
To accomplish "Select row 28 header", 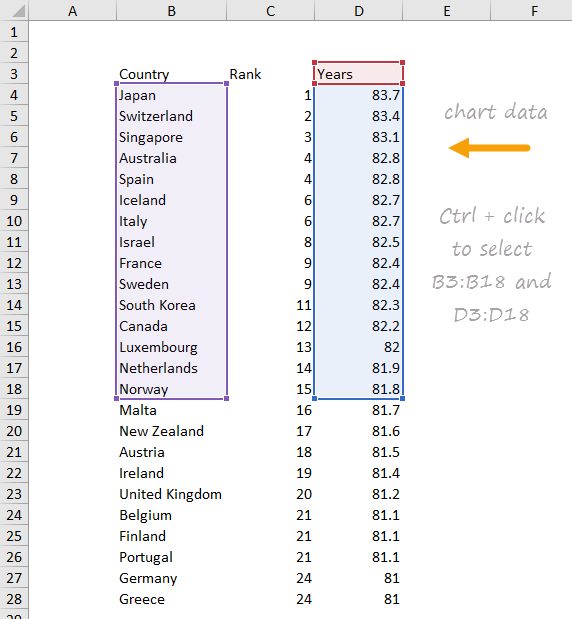I will 14,599.
